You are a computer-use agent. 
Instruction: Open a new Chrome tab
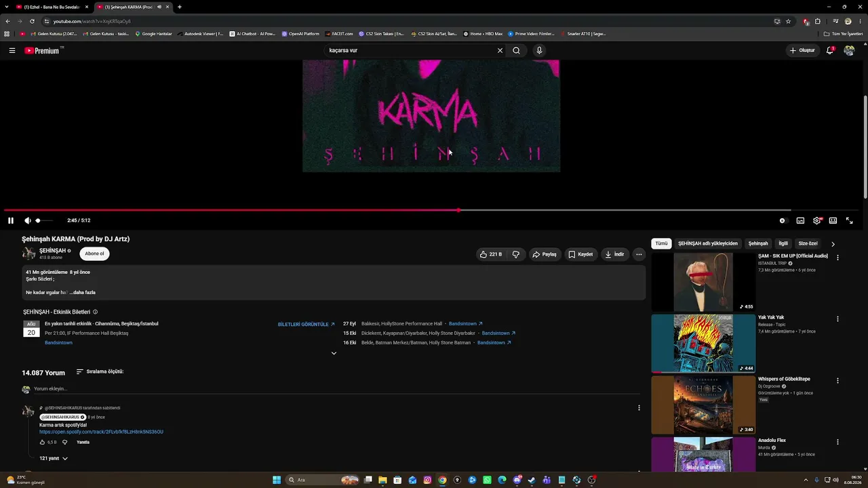[x=179, y=7]
